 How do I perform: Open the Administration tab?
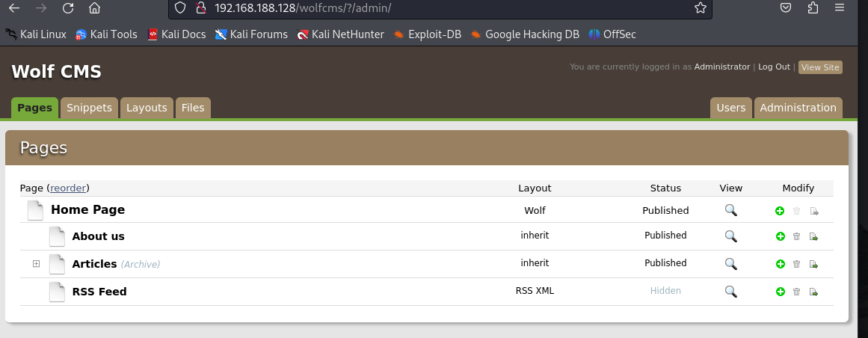[x=798, y=108]
